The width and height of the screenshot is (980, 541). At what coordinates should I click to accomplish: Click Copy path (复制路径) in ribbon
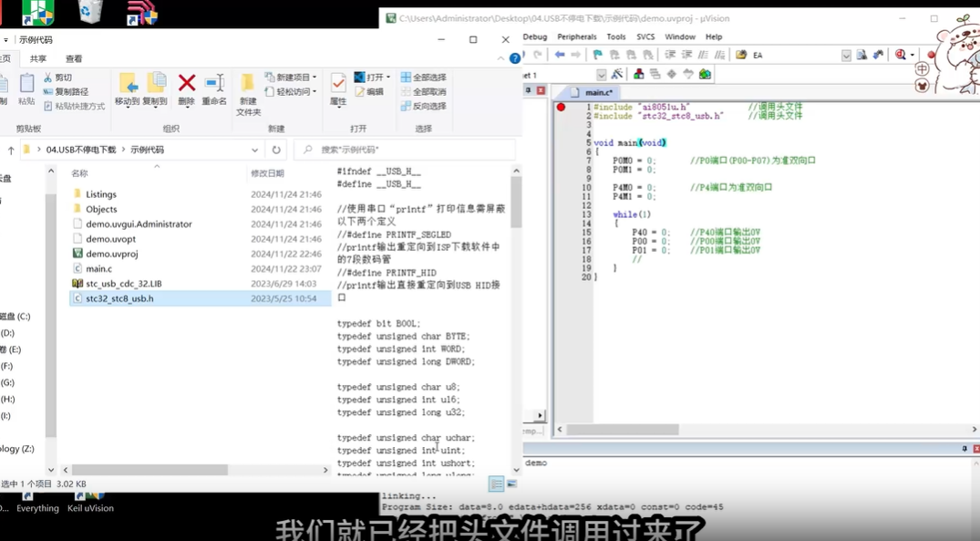[x=67, y=92]
